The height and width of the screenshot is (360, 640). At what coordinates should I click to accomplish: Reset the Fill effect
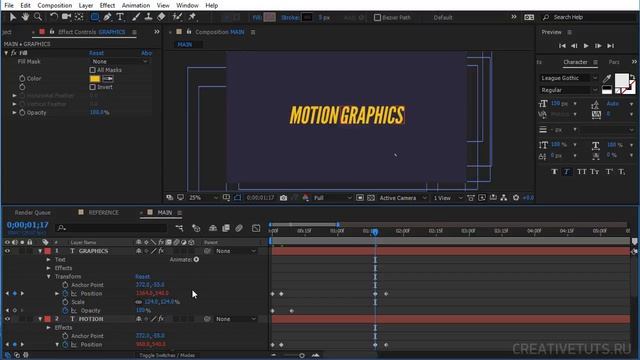click(x=96, y=53)
